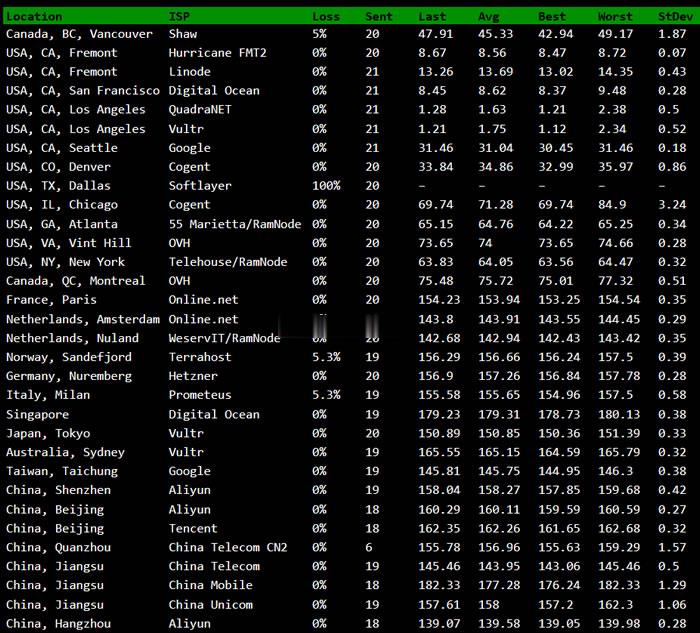Click the 5% loss value for Vancouver
Screen dimensions: 700x633
coord(319,34)
